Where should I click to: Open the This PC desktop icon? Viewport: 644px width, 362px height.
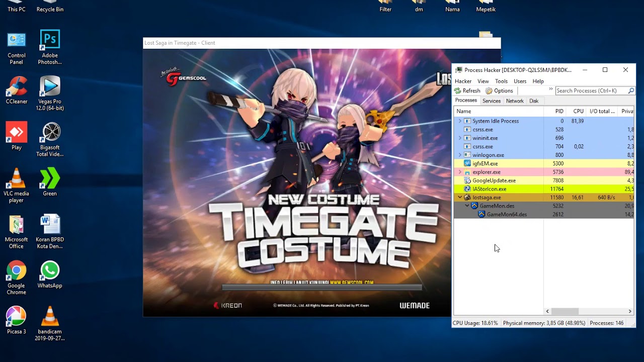point(16,6)
